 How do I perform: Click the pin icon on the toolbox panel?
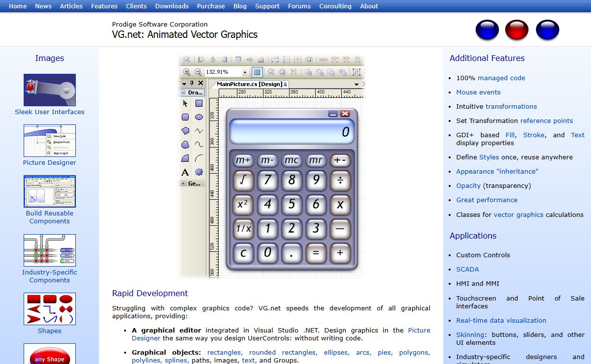click(192, 83)
